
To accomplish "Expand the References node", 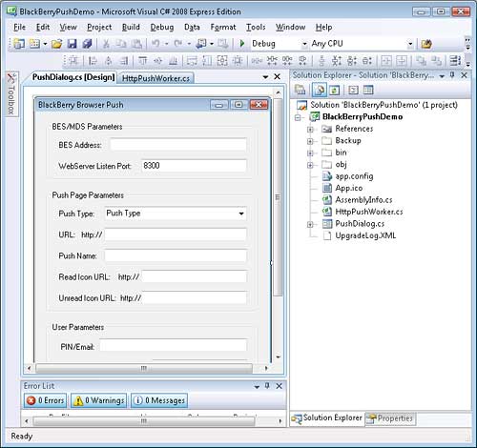I will click(310, 130).
